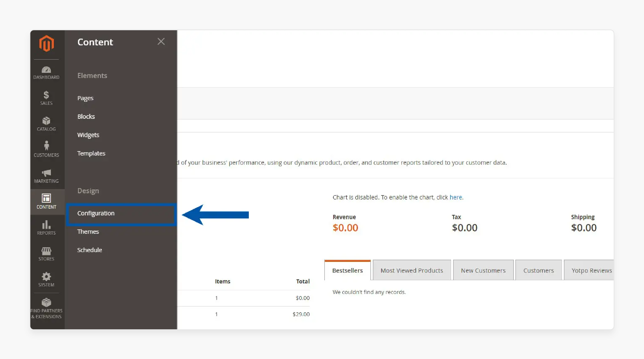Click the Elements section heading
The image size is (644, 359).
[x=92, y=75]
